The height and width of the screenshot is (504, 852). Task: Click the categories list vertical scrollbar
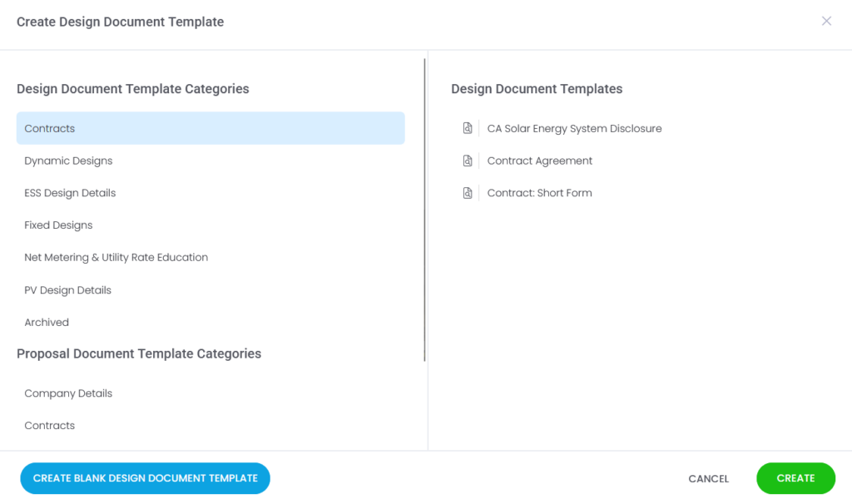click(x=424, y=210)
